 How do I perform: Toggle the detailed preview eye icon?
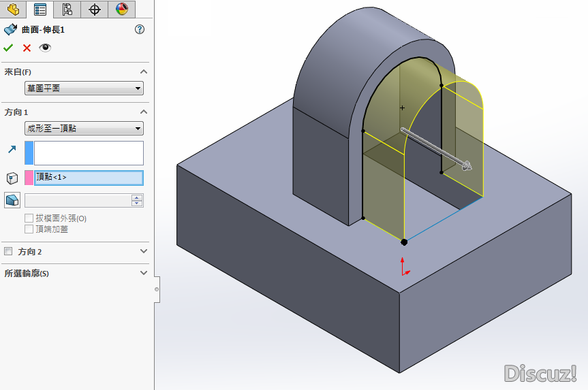45,48
